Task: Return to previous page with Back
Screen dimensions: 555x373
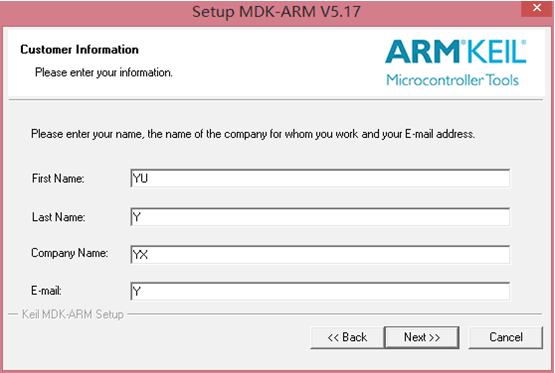Action: 347,337
